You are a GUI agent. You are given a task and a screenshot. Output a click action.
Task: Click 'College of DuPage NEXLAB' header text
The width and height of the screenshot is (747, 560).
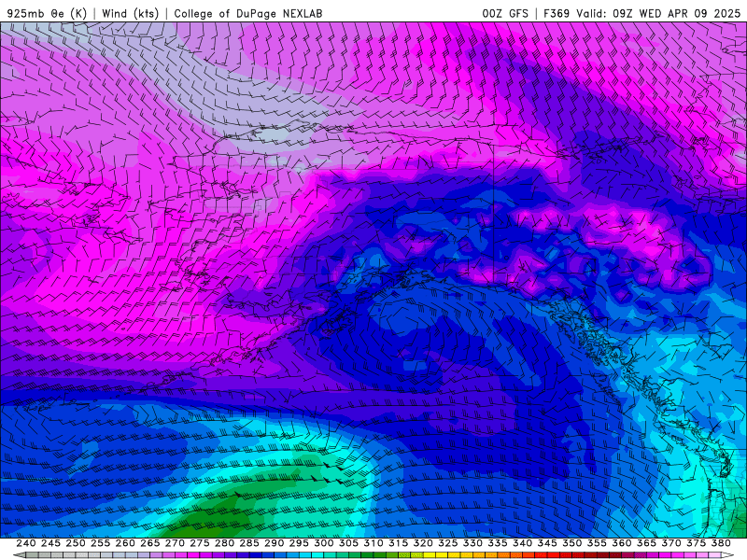click(248, 13)
